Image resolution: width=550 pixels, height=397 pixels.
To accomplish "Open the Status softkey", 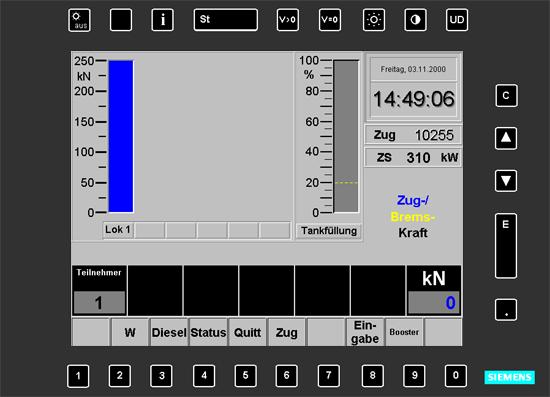I will coord(208,332).
